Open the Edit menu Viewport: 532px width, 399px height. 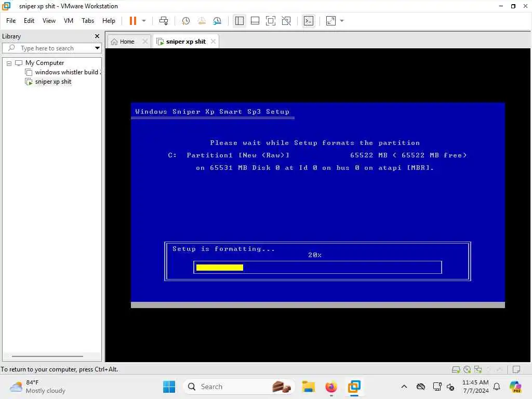29,21
